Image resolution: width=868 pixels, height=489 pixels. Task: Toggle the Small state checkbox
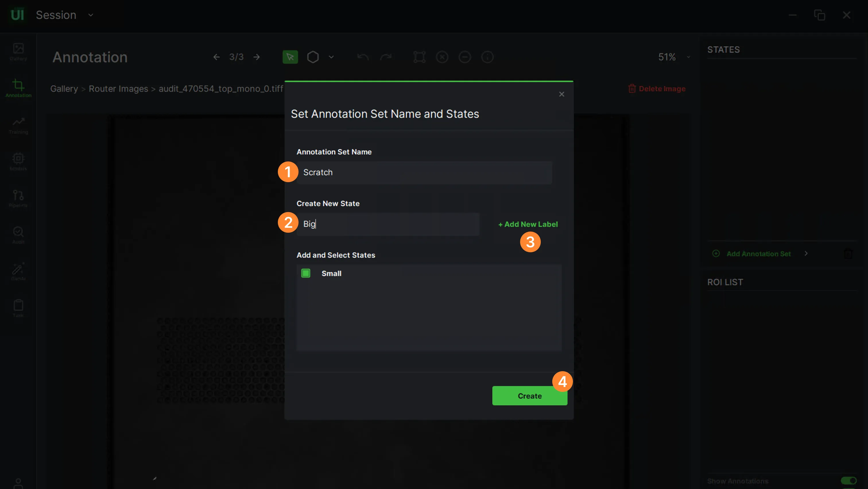click(306, 273)
